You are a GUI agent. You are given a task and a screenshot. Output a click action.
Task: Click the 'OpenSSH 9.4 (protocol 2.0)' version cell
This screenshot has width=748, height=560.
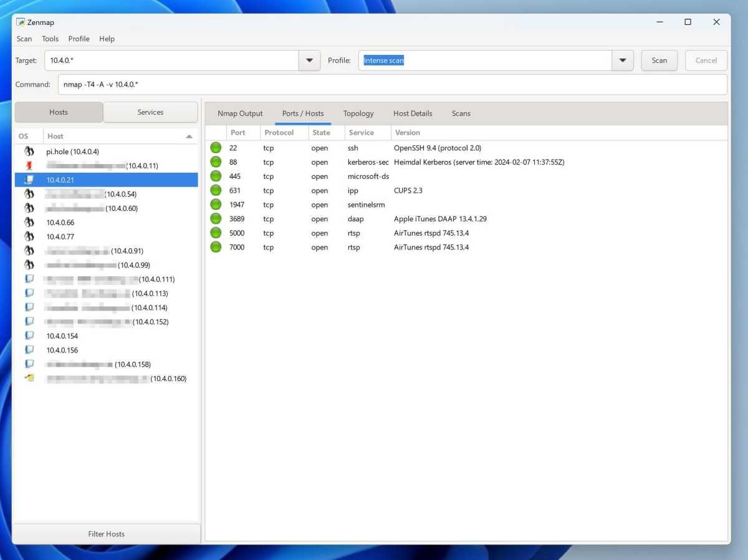point(438,148)
